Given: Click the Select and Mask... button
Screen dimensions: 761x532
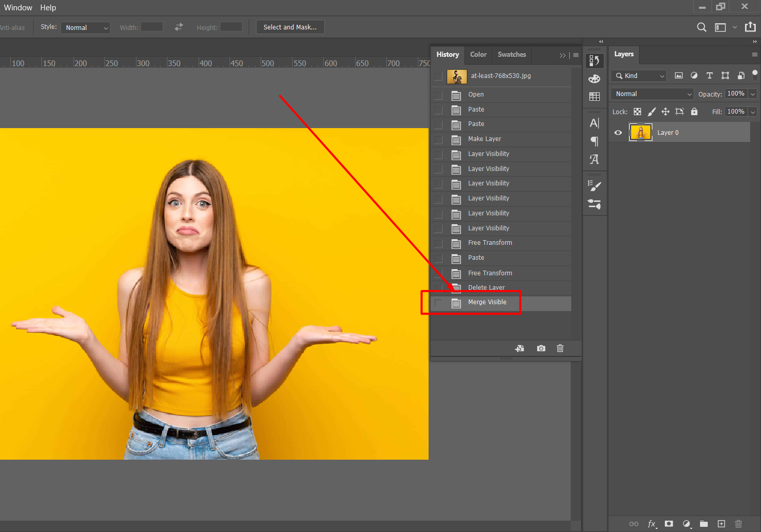Looking at the screenshot, I should point(290,27).
